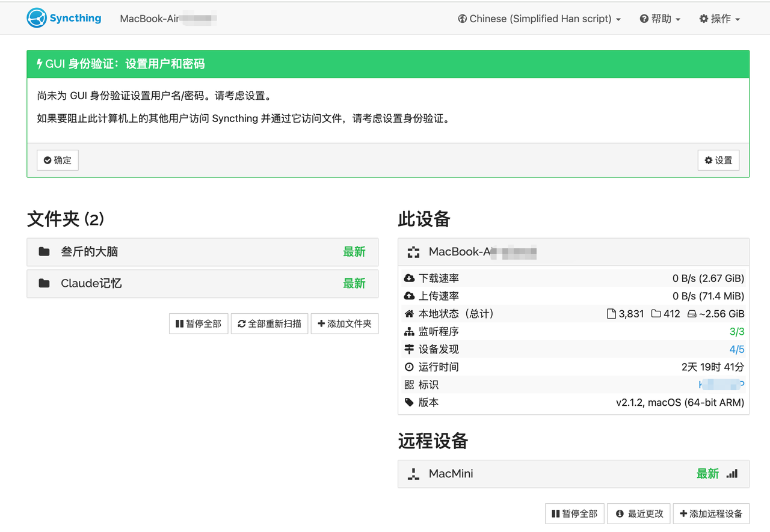Click the blurred device ID link
The width and height of the screenshot is (770, 532).
[721, 385]
